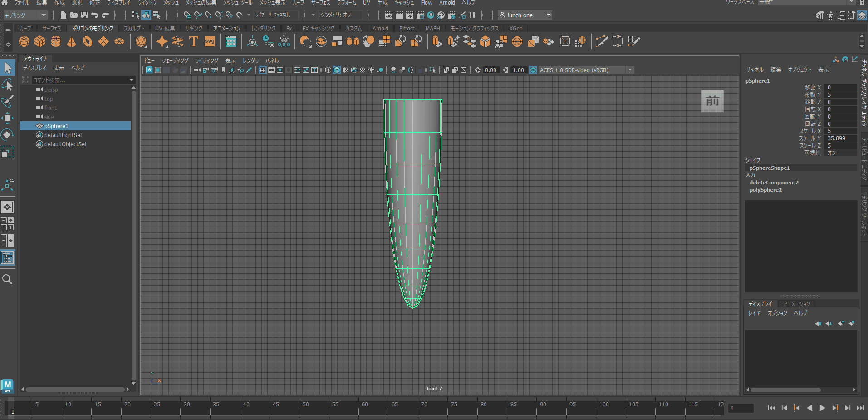Toggle wireframe display in viewport toolbar
The height and width of the screenshot is (420, 868).
tap(328, 70)
